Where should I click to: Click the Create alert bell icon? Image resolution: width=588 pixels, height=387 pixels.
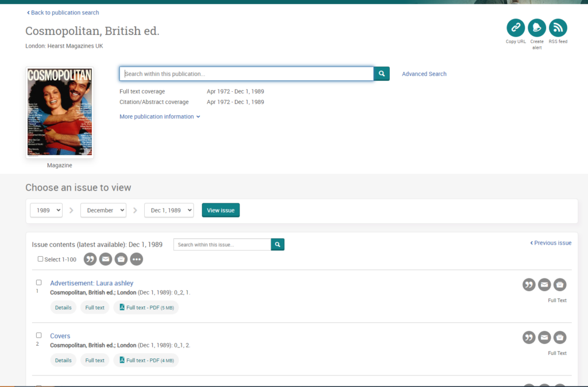coord(536,28)
